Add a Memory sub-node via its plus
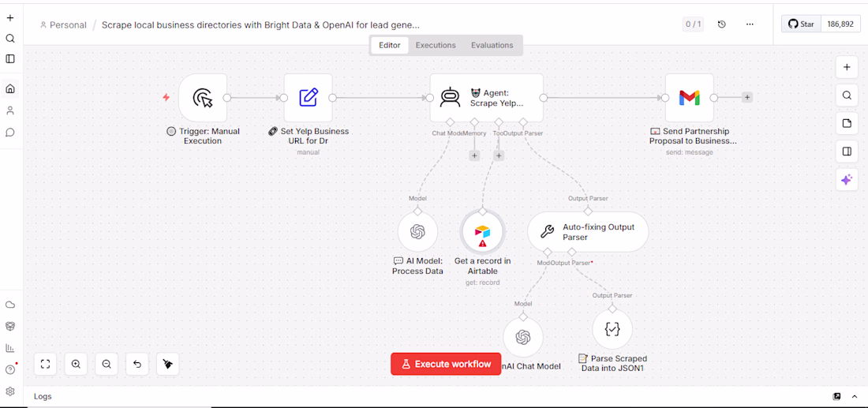The height and width of the screenshot is (408, 868). tap(474, 156)
